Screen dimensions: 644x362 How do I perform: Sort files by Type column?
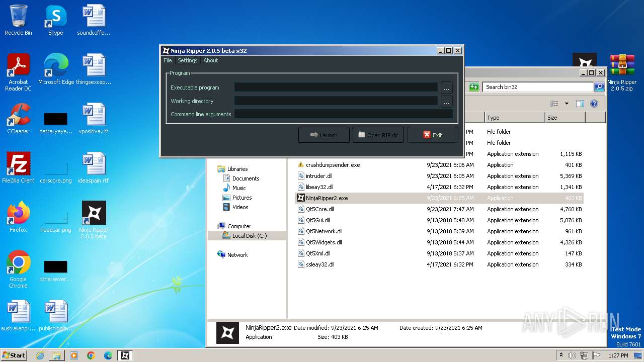pyautogui.click(x=515, y=118)
